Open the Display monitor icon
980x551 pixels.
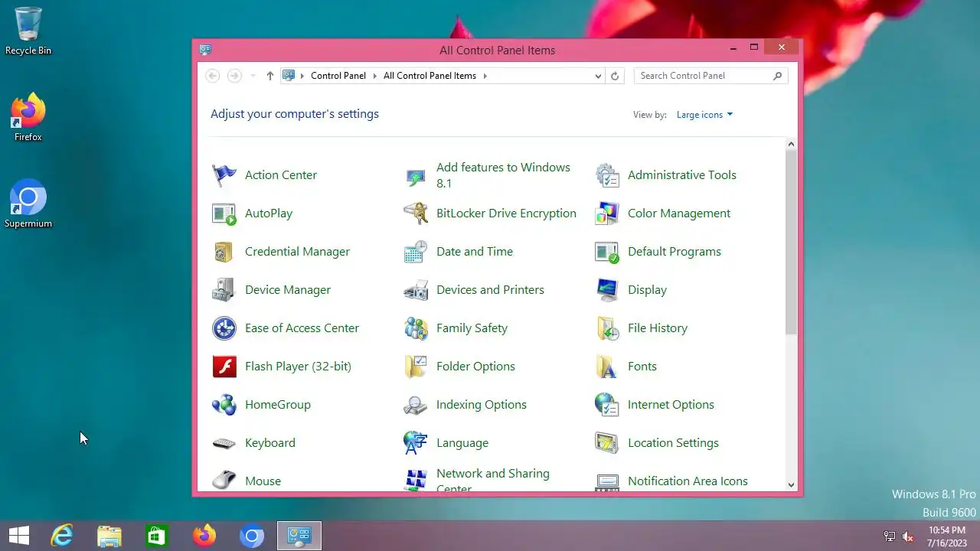pos(607,290)
